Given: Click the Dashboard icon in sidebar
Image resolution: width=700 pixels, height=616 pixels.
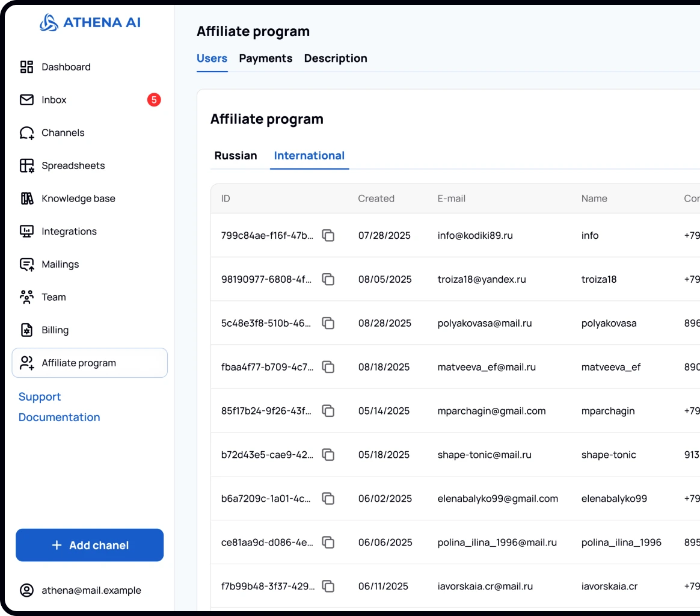Looking at the screenshot, I should tap(26, 67).
